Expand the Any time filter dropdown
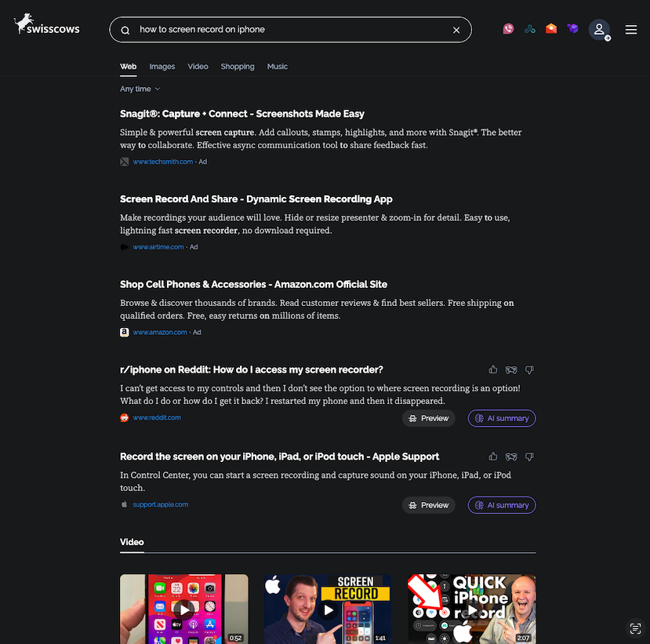Image resolution: width=650 pixels, height=644 pixels. [140, 89]
